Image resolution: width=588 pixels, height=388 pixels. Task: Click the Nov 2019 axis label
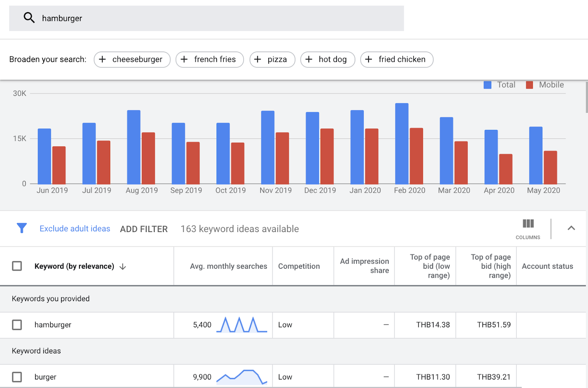click(x=276, y=191)
